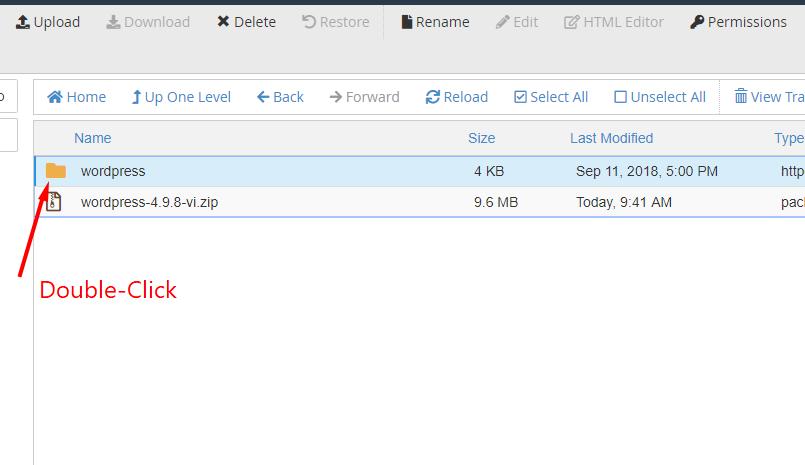Click the View Trash bin icon
The width and height of the screenshot is (805, 465).
click(741, 96)
